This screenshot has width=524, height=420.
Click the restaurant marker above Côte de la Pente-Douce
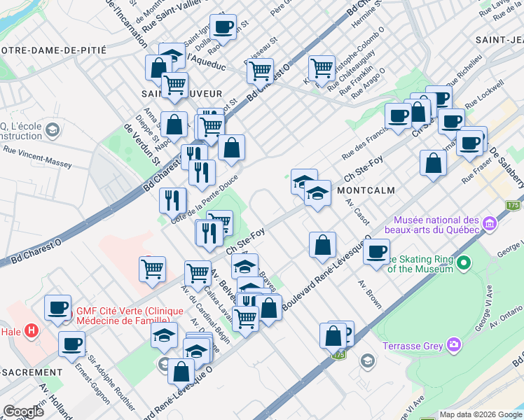(202, 175)
